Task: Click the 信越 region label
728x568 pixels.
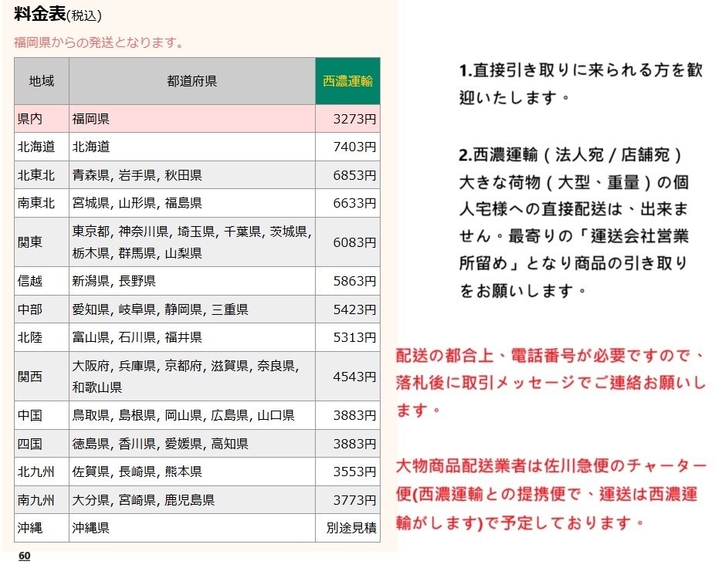Action: pyautogui.click(x=40, y=281)
